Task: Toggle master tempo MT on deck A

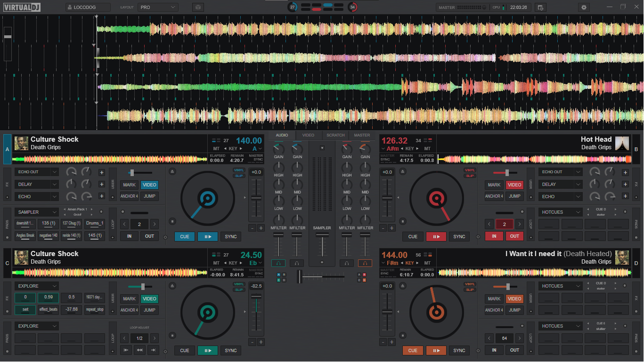Action: [216, 149]
